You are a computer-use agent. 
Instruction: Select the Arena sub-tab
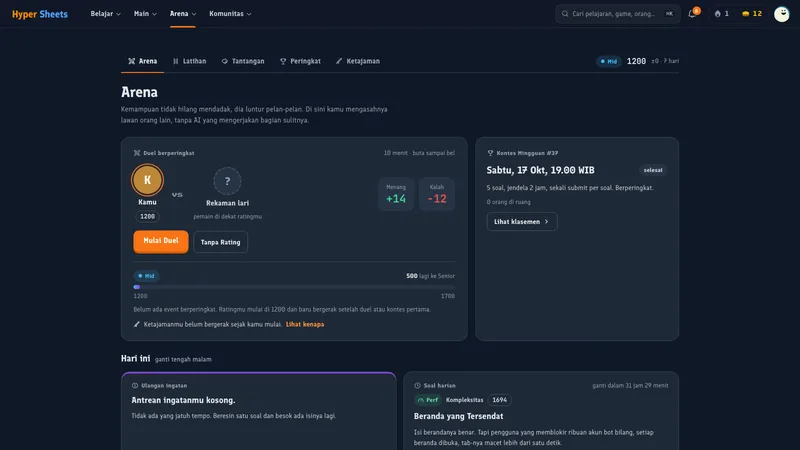(142, 61)
